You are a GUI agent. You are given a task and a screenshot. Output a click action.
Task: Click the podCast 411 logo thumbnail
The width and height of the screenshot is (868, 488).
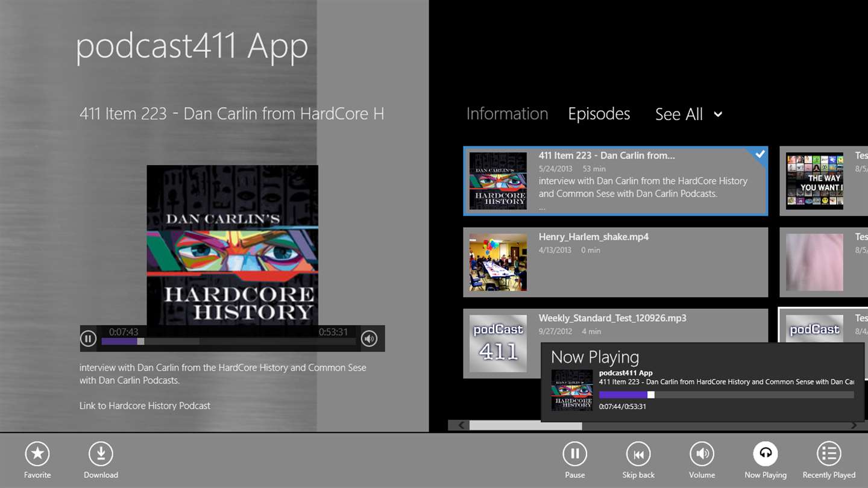[498, 343]
